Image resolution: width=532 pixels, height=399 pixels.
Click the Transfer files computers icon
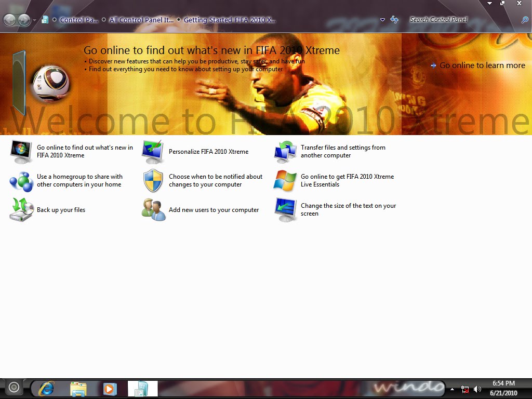point(285,152)
